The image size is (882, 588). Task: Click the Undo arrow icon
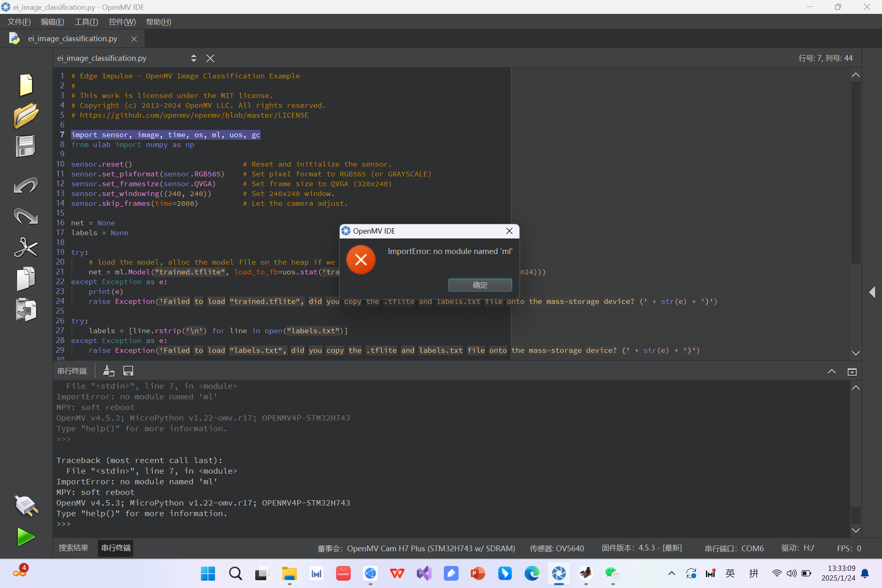click(26, 185)
